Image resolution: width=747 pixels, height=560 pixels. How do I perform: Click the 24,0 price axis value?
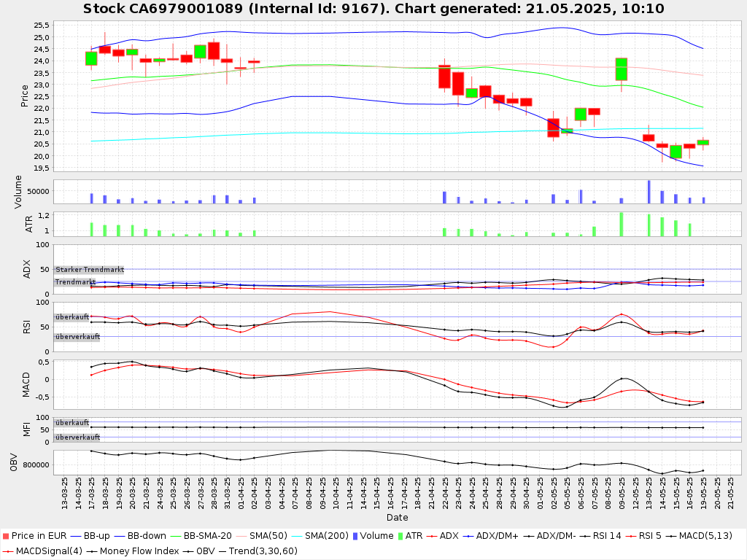point(42,61)
